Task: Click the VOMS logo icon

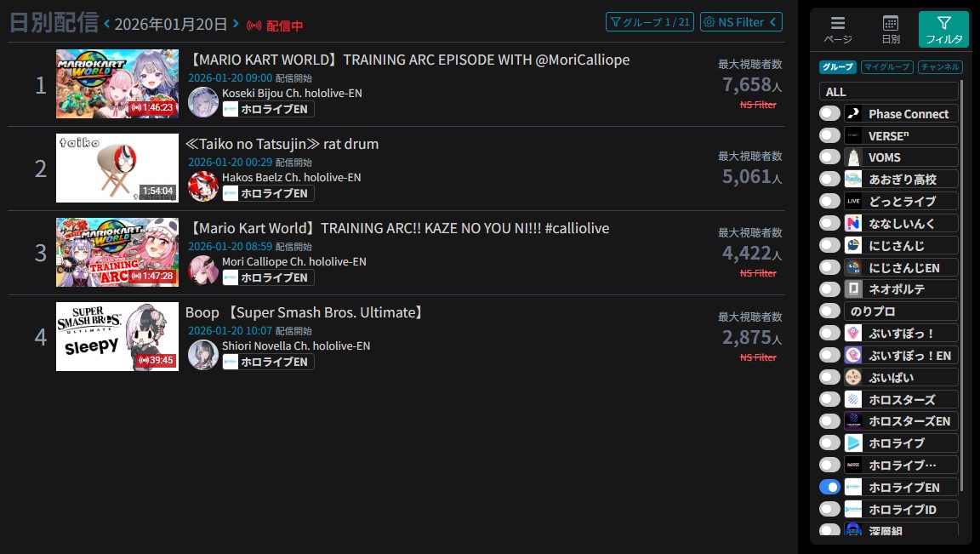Action: tap(853, 157)
